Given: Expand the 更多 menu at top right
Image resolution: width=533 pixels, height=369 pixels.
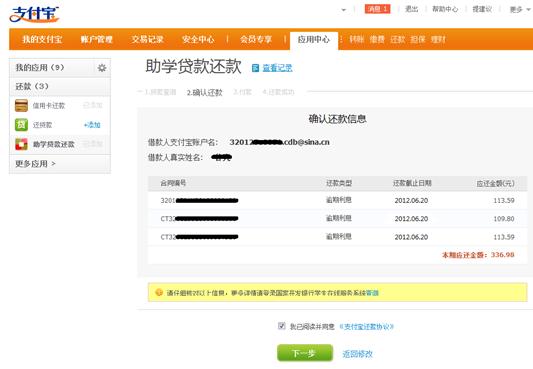Looking at the screenshot, I should pos(520,10).
